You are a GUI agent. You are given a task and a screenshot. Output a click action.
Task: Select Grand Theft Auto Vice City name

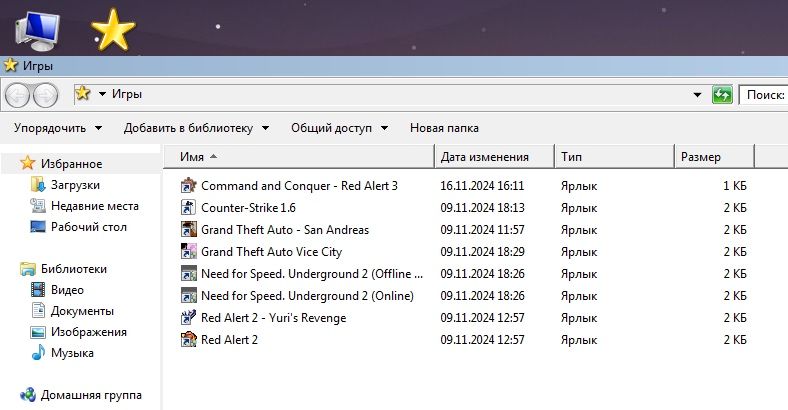(x=271, y=252)
